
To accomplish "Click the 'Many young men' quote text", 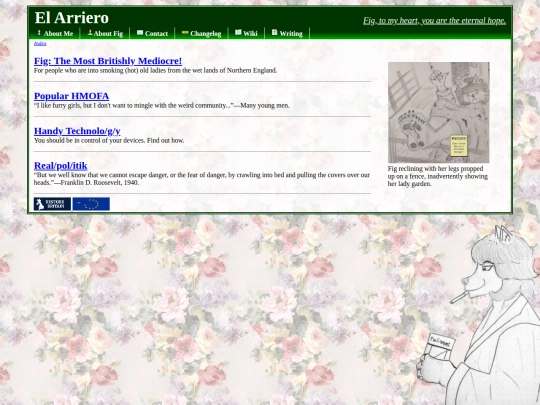I will tap(162, 105).
